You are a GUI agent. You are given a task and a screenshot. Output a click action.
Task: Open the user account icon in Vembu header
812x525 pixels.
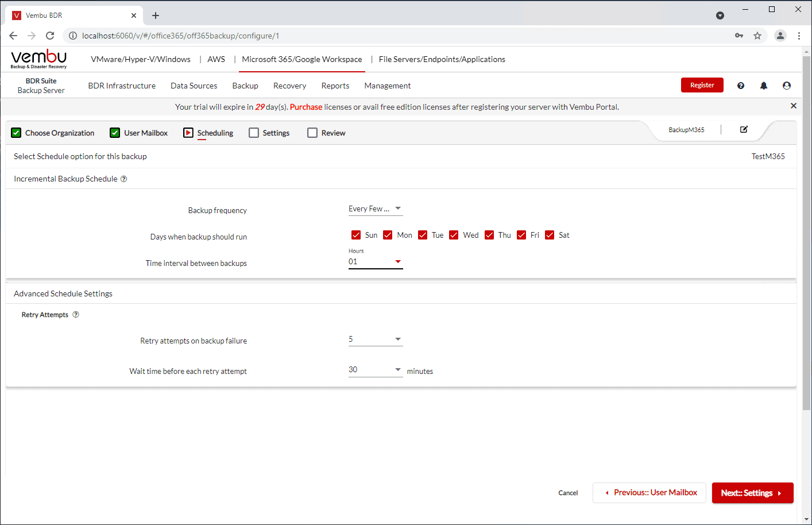[x=787, y=86]
